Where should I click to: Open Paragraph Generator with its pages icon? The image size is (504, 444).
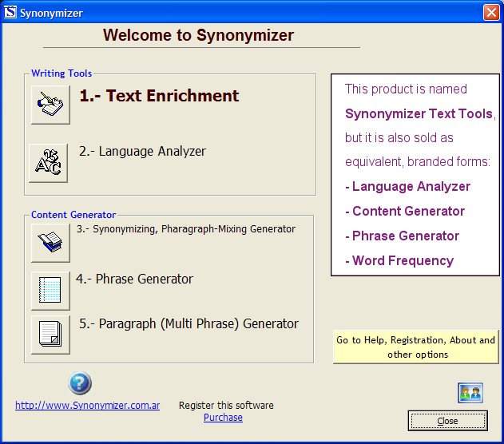tap(50, 335)
